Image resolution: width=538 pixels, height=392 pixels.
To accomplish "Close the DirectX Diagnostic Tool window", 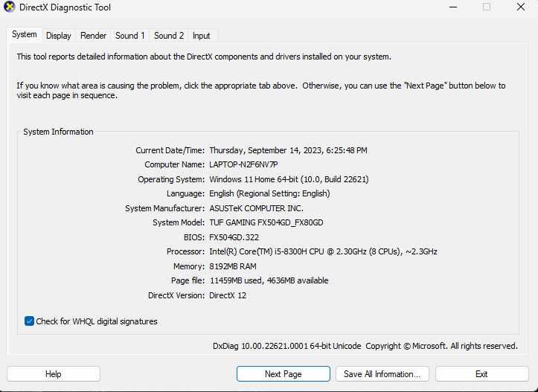I will 521,7.
